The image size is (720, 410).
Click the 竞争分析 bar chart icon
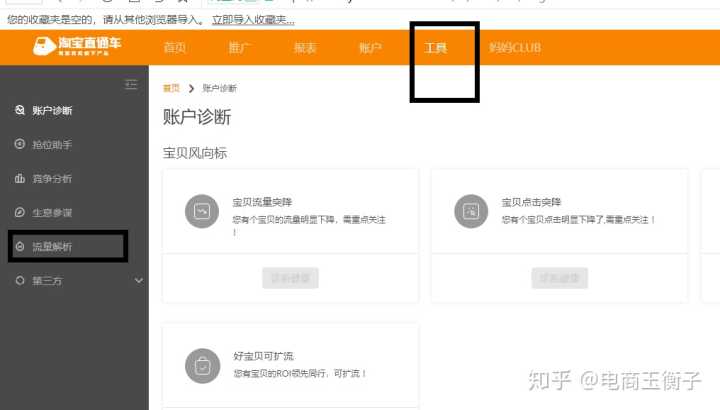click(x=19, y=178)
